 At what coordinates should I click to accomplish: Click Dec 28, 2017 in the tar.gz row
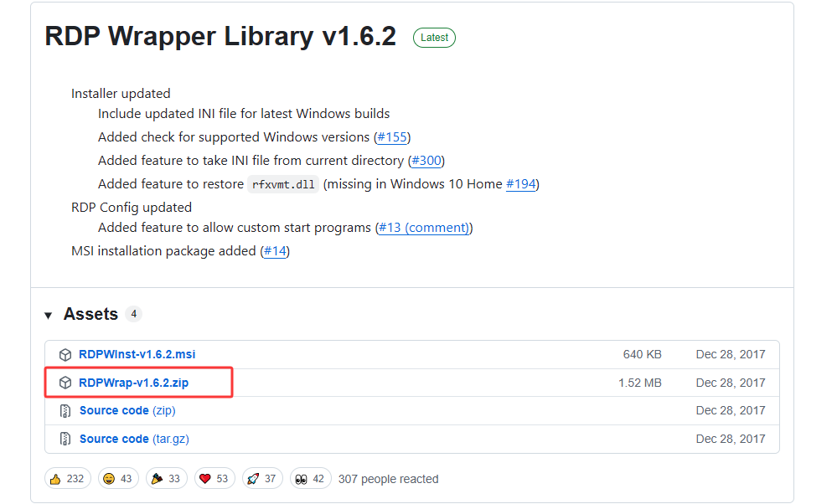coord(730,439)
